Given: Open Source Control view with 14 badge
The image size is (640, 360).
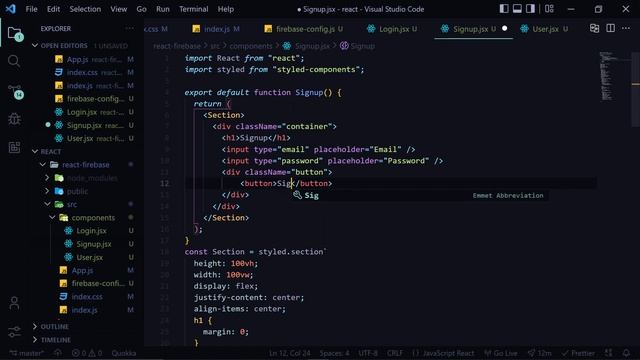Looking at the screenshot, I should tap(15, 91).
